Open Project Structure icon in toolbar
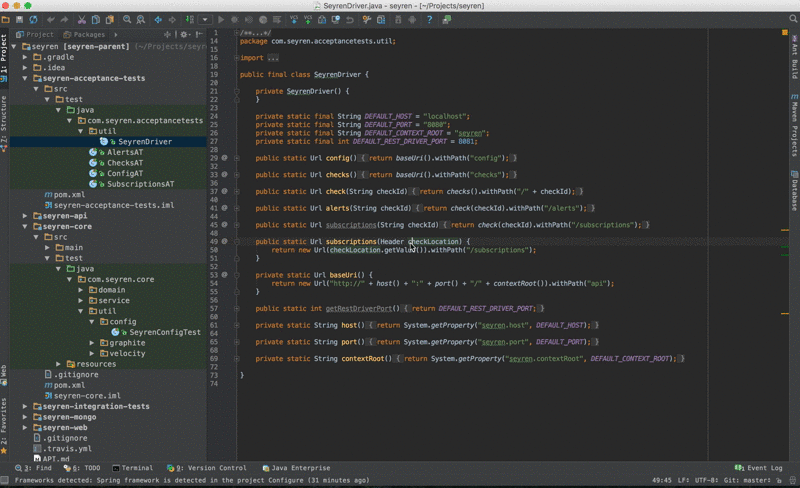800x488 pixels. click(381, 19)
